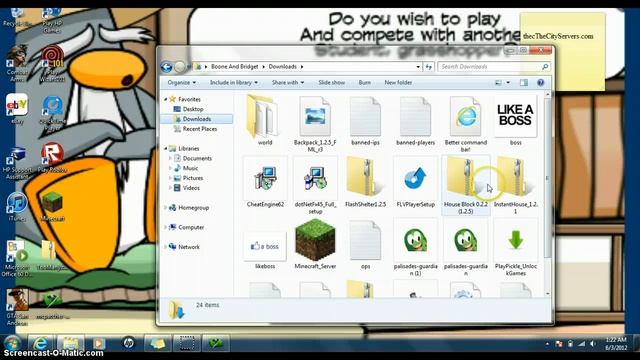Open the Include in library dropdown

233,82
